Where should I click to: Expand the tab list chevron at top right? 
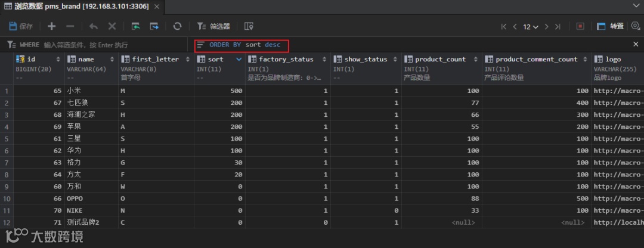pos(635,6)
